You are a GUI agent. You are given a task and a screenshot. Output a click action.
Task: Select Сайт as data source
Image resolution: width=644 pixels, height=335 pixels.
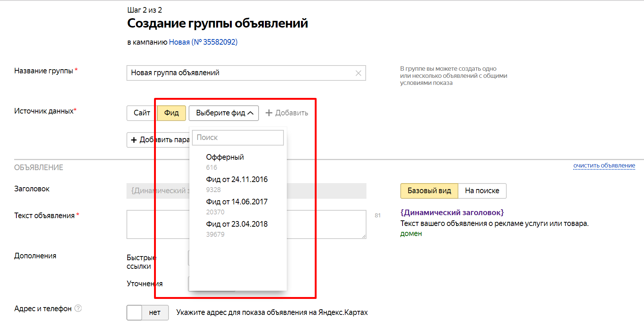142,113
